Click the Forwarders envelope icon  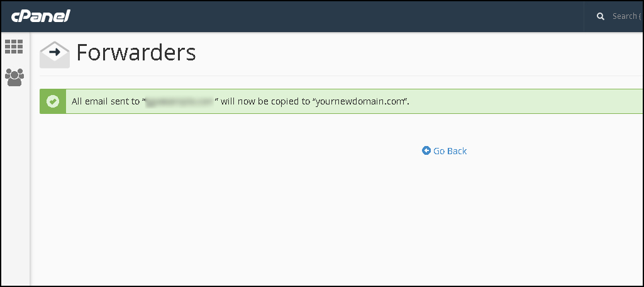point(55,54)
